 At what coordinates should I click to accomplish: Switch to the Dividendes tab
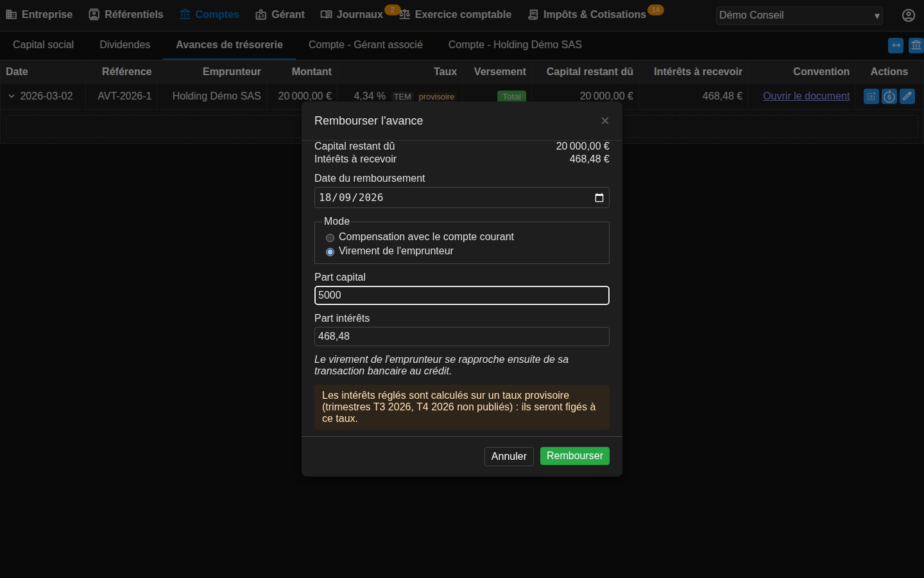coord(124,45)
